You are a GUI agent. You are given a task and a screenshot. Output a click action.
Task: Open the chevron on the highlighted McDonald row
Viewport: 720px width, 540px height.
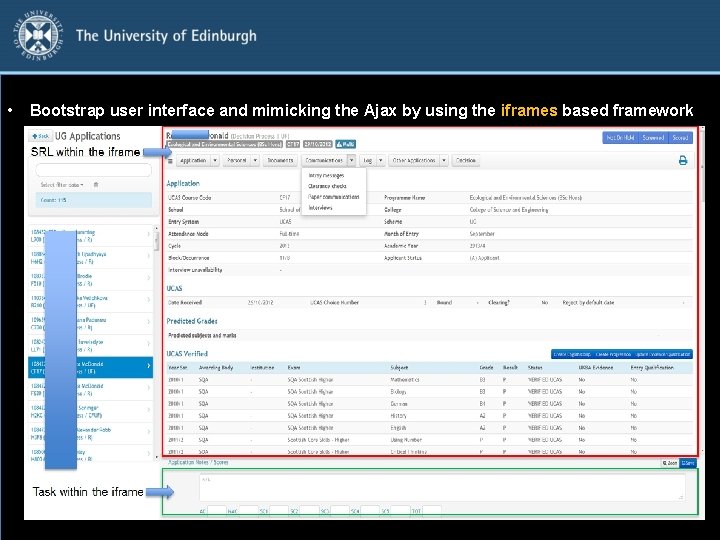pos(148,366)
